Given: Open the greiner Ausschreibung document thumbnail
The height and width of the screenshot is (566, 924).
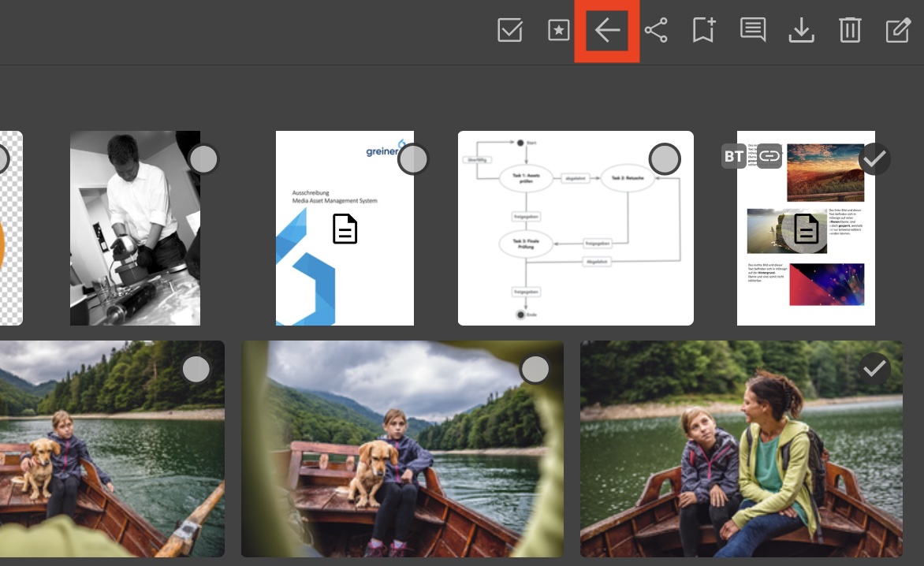Looking at the screenshot, I should (345, 236).
